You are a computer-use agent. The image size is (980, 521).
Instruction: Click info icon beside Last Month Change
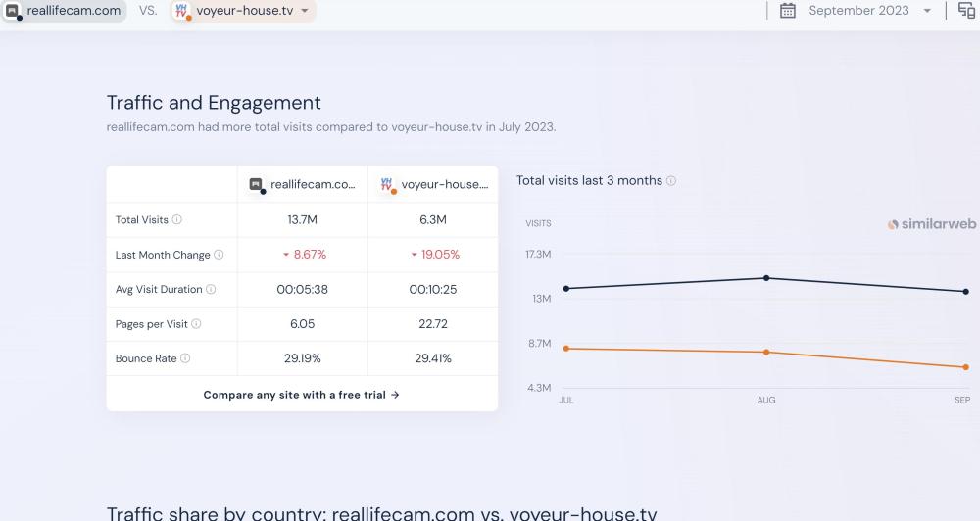coord(219,255)
